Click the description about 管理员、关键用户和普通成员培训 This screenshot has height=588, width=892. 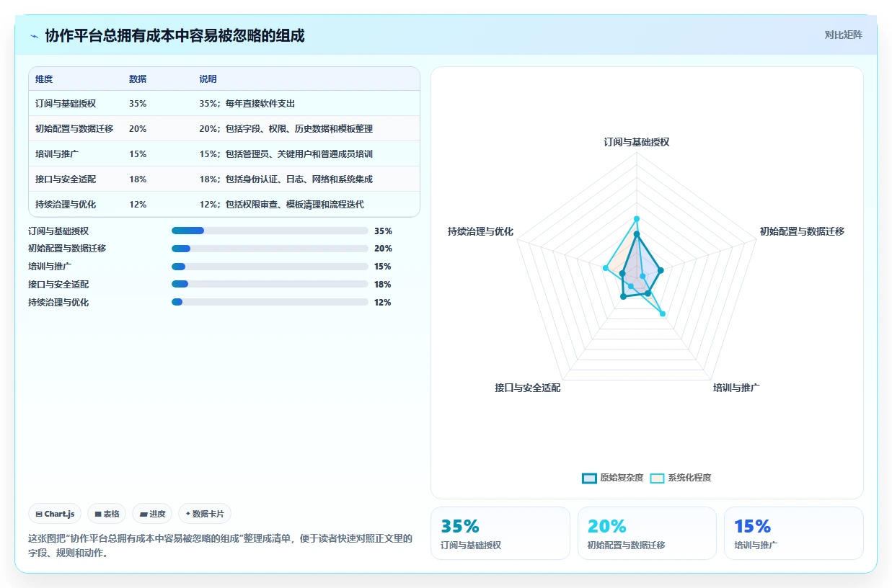(x=286, y=154)
